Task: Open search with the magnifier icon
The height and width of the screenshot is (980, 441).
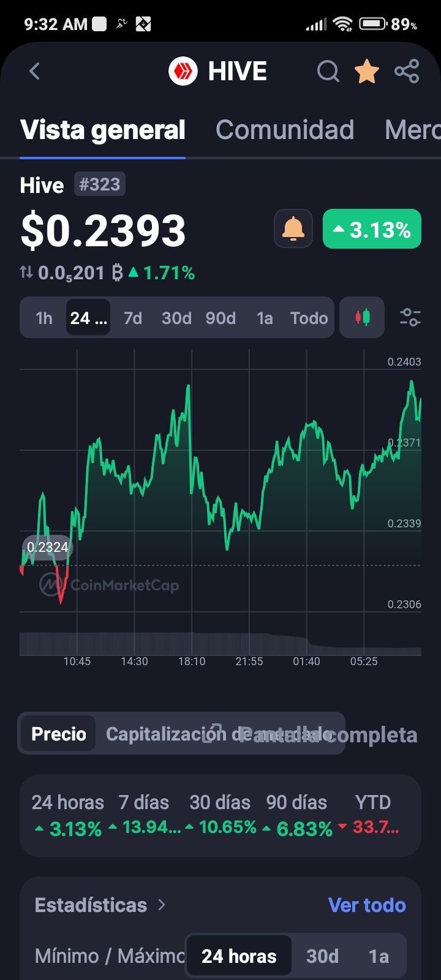Action: [x=328, y=72]
